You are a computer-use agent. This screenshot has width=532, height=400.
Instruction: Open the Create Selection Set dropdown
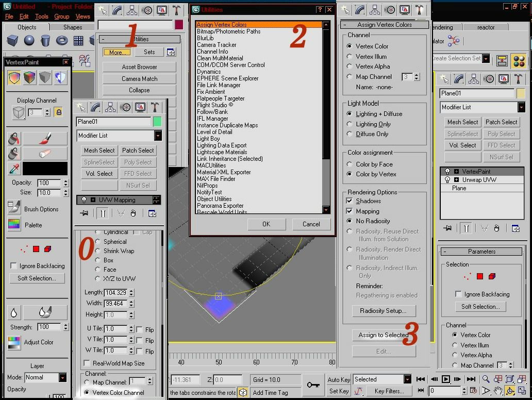[x=486, y=58]
